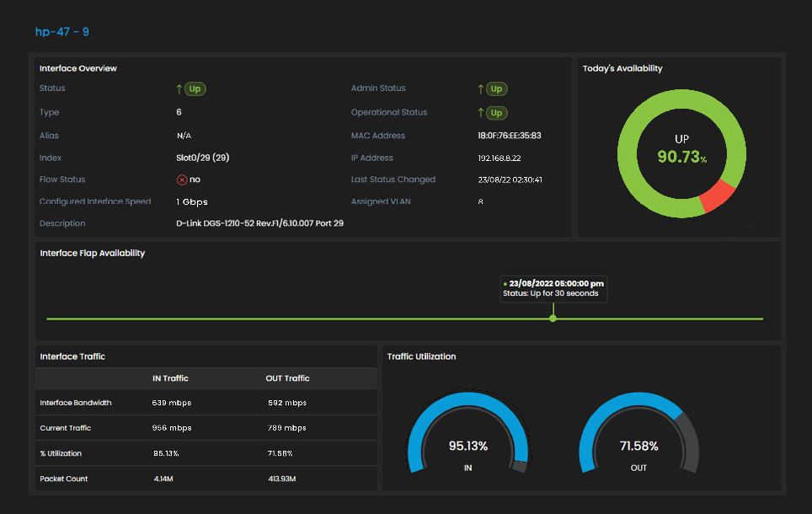Click the N/A alias value
This screenshot has width=812, height=514.
coord(184,136)
